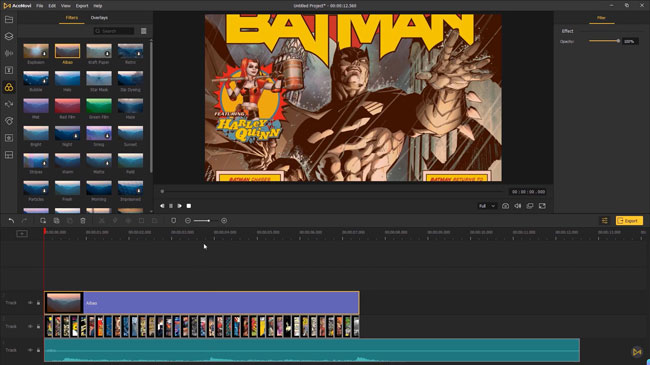650x365 pixels.
Task: Click the Opacity percentage value field
Action: pos(630,41)
